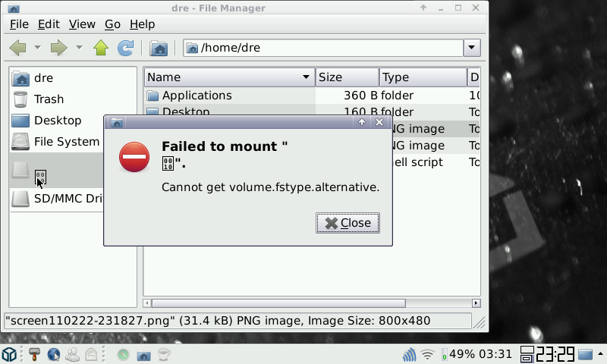Click the green Forward arrow
This screenshot has height=364, width=607.
click(x=59, y=48)
